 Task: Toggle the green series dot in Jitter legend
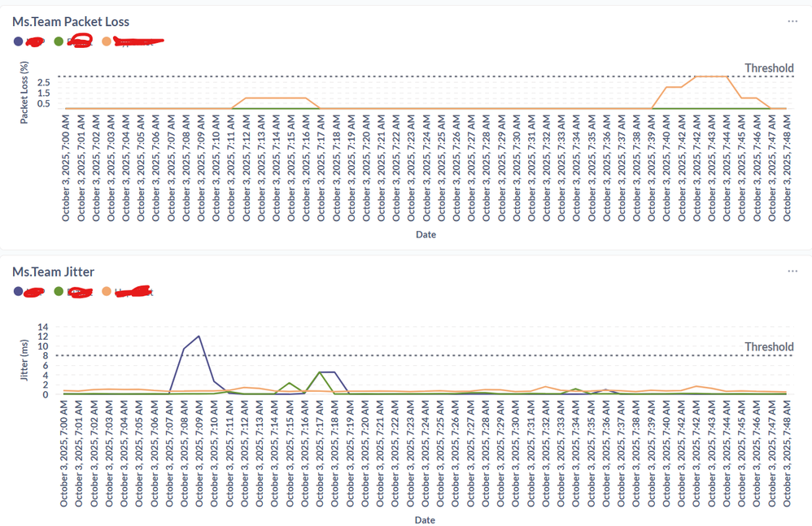[x=59, y=292]
